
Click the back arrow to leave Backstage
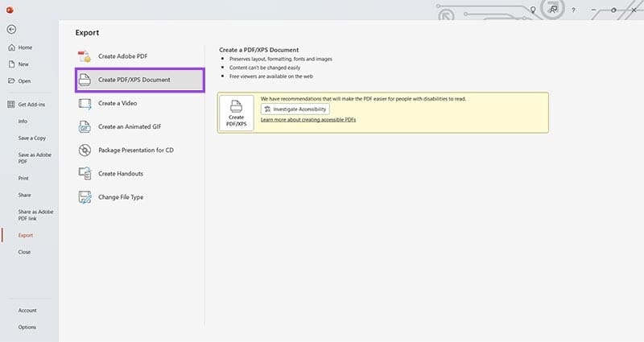click(11, 29)
